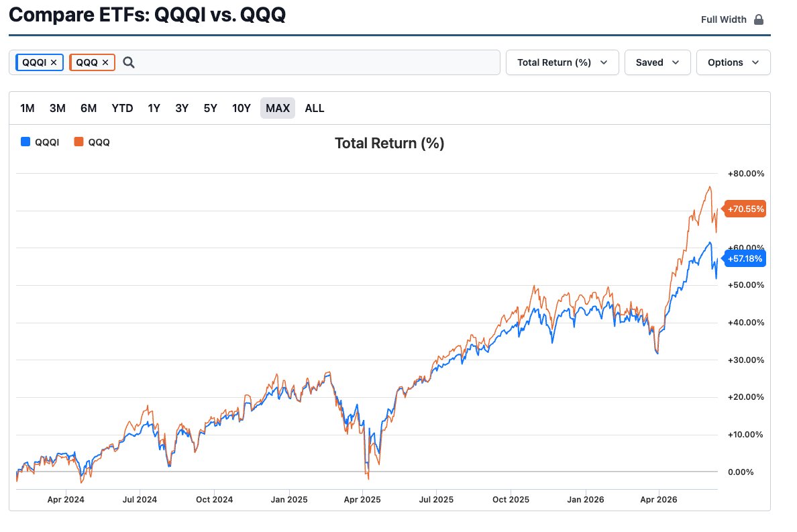Click the QQQ legend label
Viewport: 797px width, 532px height.
(x=99, y=142)
